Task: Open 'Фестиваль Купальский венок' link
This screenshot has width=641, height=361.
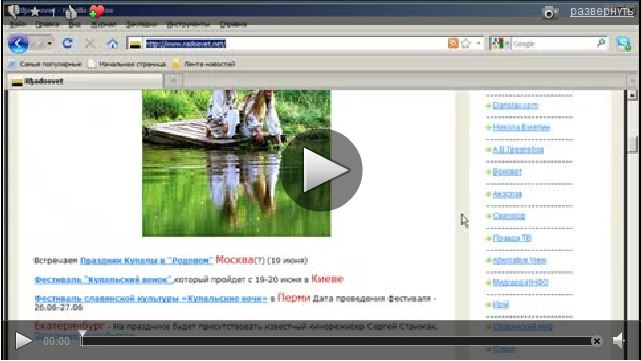Action: pos(104,280)
